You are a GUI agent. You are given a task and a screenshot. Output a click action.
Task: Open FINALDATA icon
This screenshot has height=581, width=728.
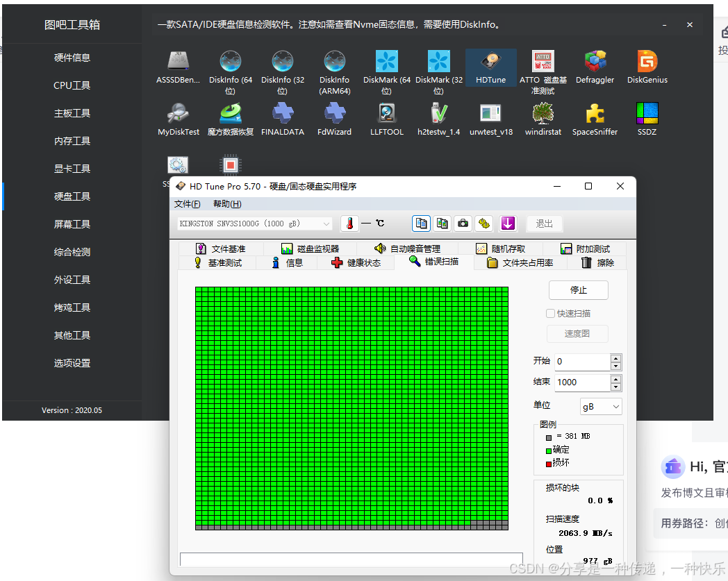[x=282, y=113]
